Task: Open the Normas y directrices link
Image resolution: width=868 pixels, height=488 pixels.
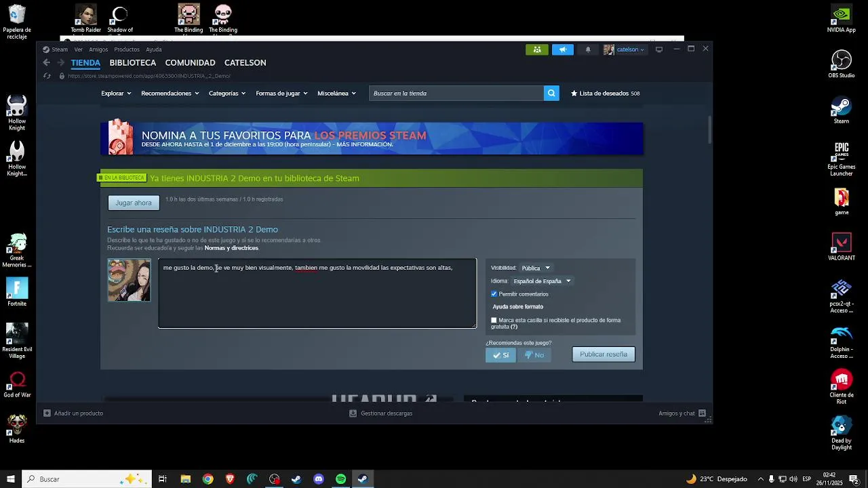Action: [231, 248]
